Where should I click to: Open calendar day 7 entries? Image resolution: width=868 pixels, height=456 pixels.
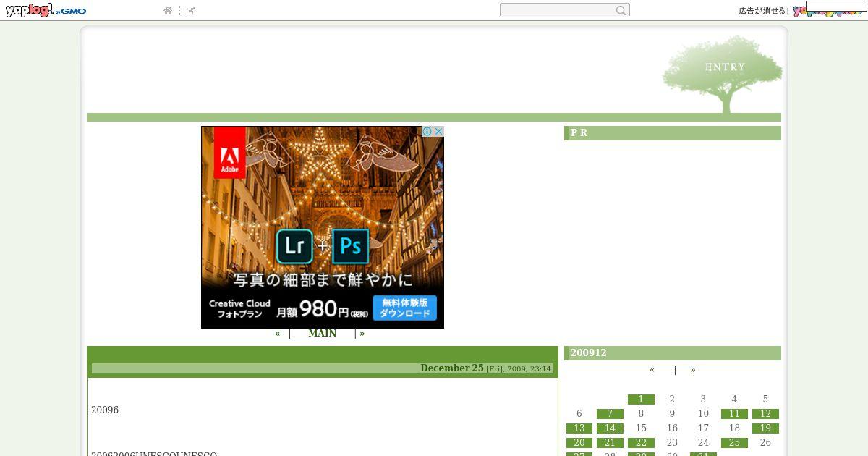(610, 414)
